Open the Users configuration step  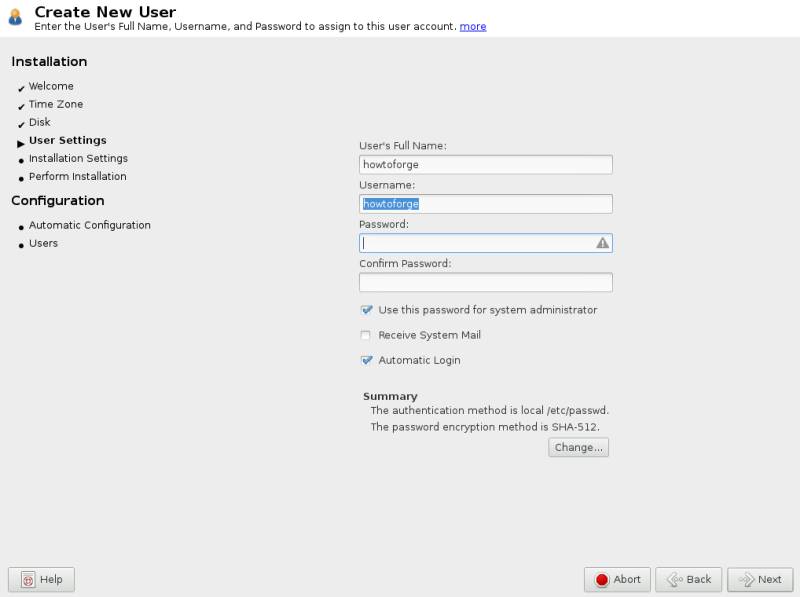pos(43,243)
